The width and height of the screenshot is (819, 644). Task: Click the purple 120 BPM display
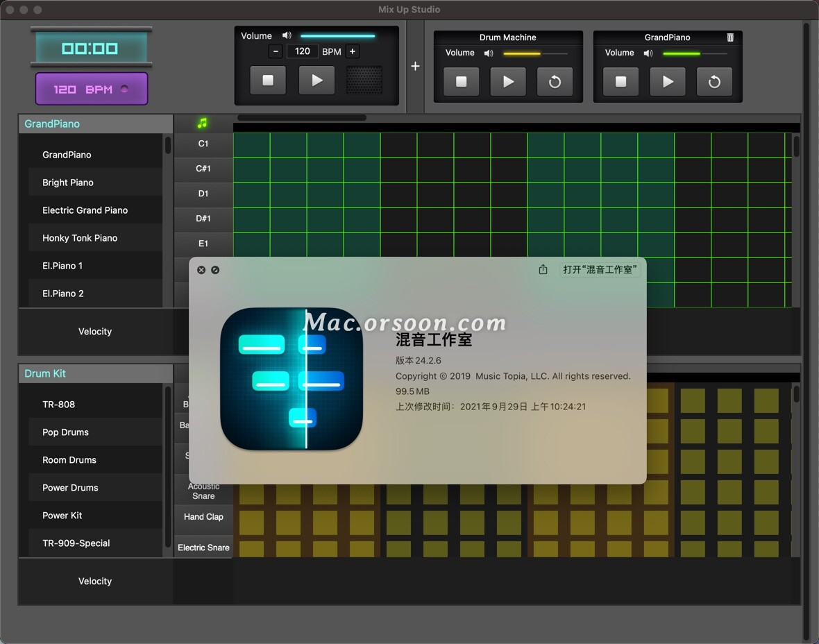92,89
